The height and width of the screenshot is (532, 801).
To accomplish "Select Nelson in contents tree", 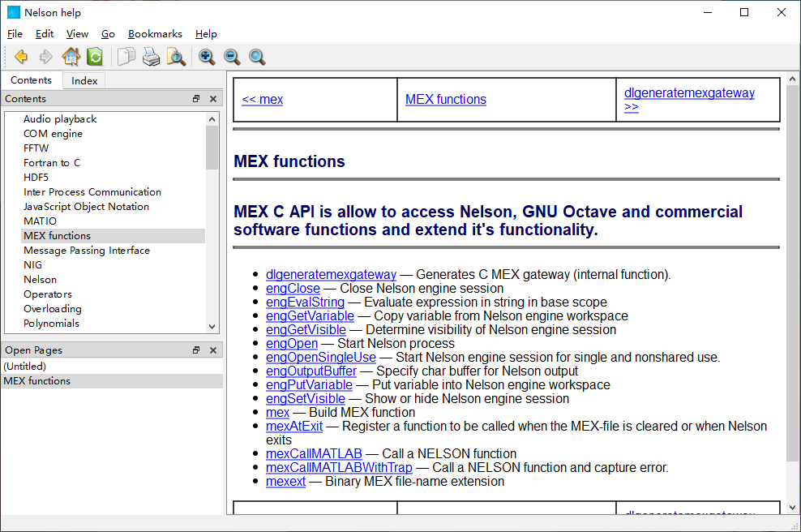I will click(x=40, y=280).
